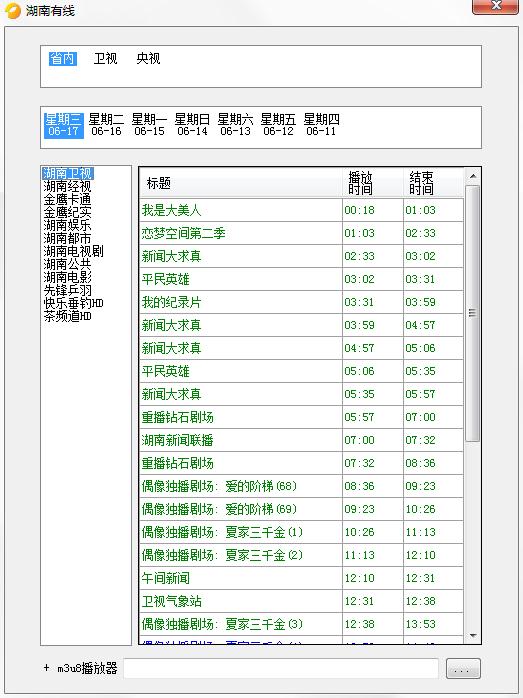Close the 湖南有线 window

pos(495,7)
